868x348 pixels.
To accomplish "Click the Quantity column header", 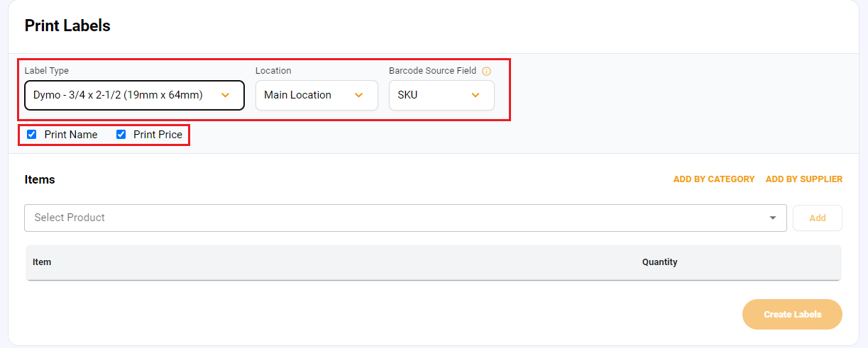I will [660, 262].
